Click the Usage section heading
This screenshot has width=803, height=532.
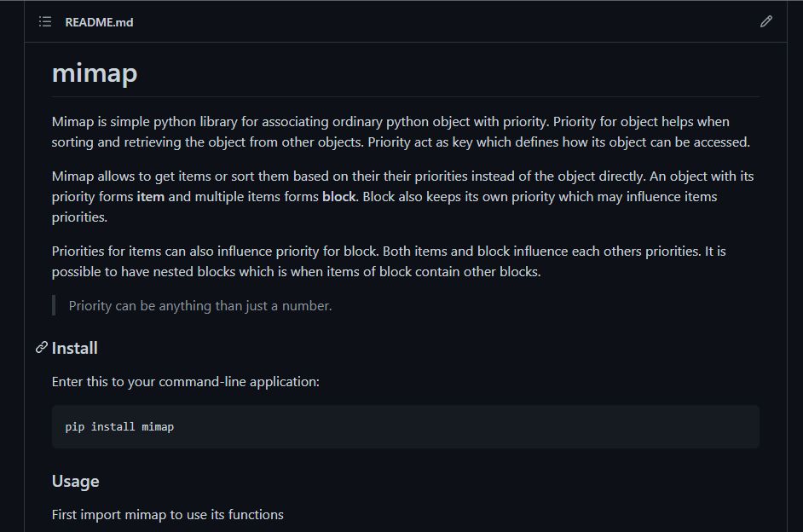pyautogui.click(x=75, y=482)
